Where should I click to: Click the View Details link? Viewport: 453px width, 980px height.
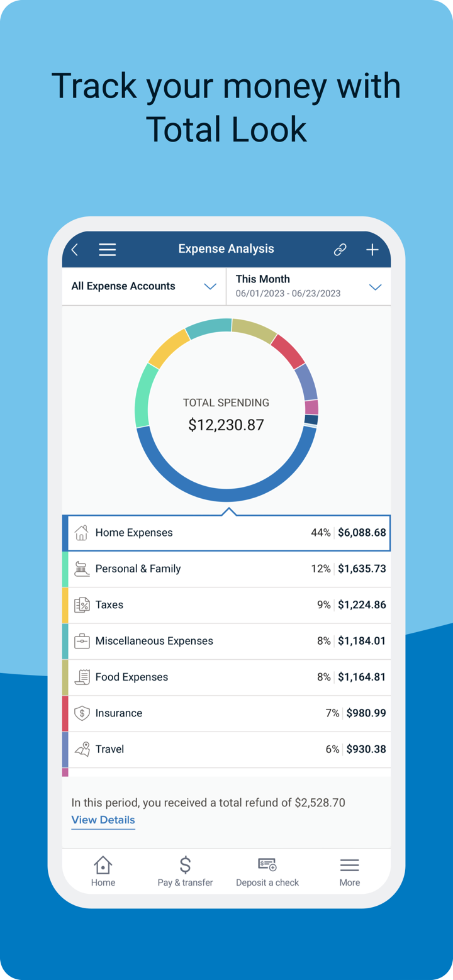coord(103,820)
